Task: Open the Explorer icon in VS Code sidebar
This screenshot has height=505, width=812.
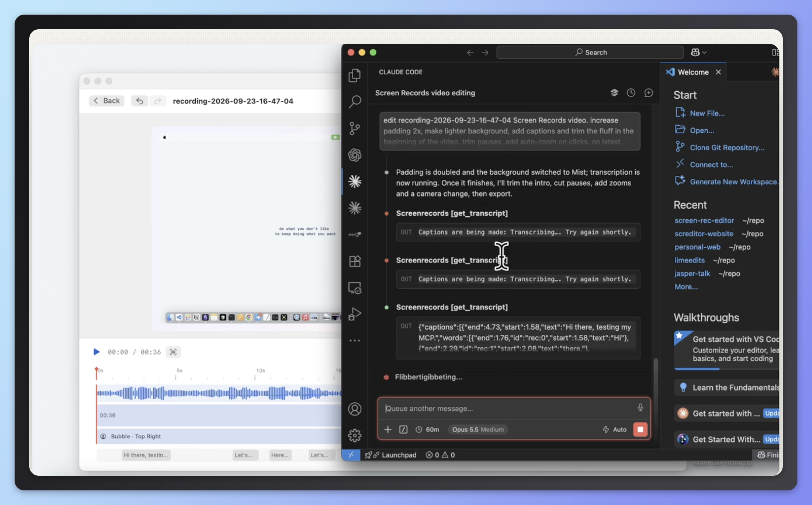Action: pyautogui.click(x=355, y=76)
